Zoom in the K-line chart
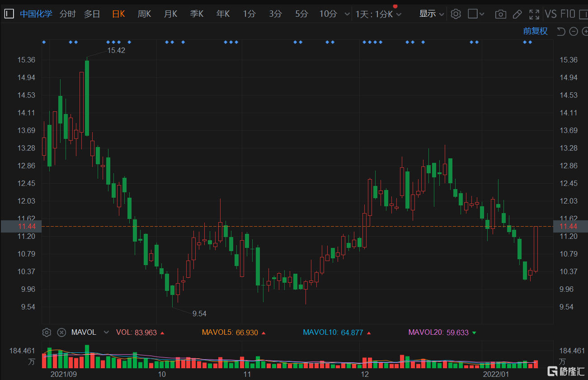Viewport: 588px width, 380px height. point(585,31)
